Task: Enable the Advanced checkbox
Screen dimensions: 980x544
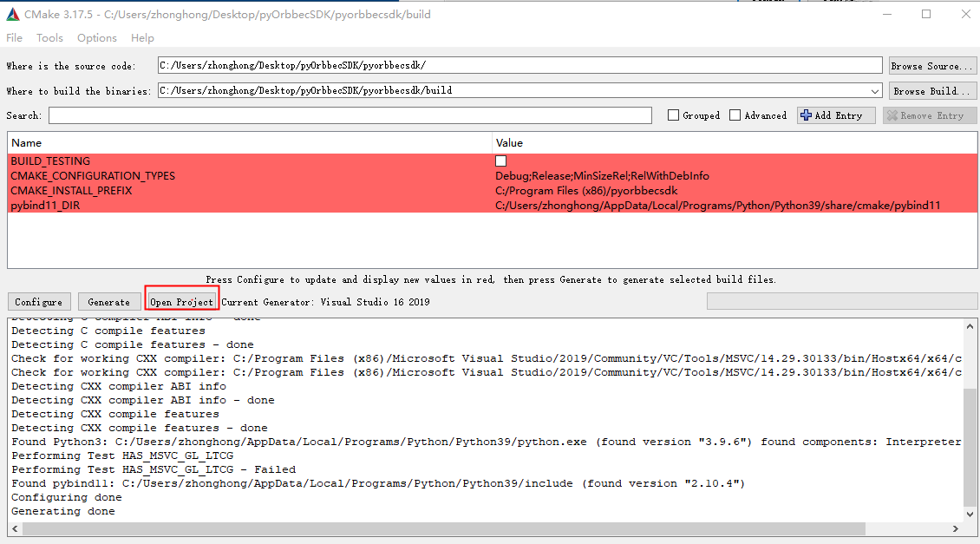Action: 735,115
